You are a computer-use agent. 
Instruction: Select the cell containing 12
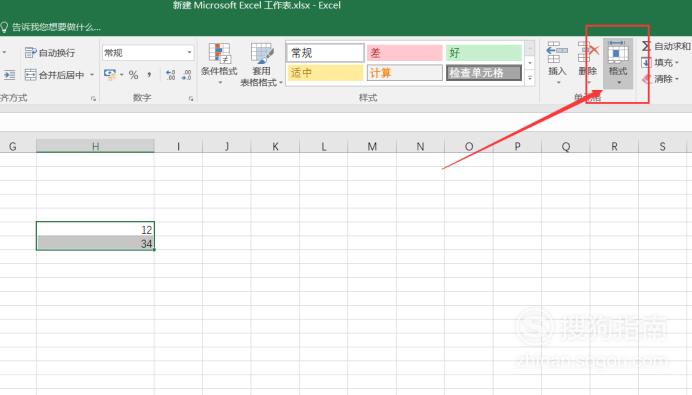(x=95, y=229)
